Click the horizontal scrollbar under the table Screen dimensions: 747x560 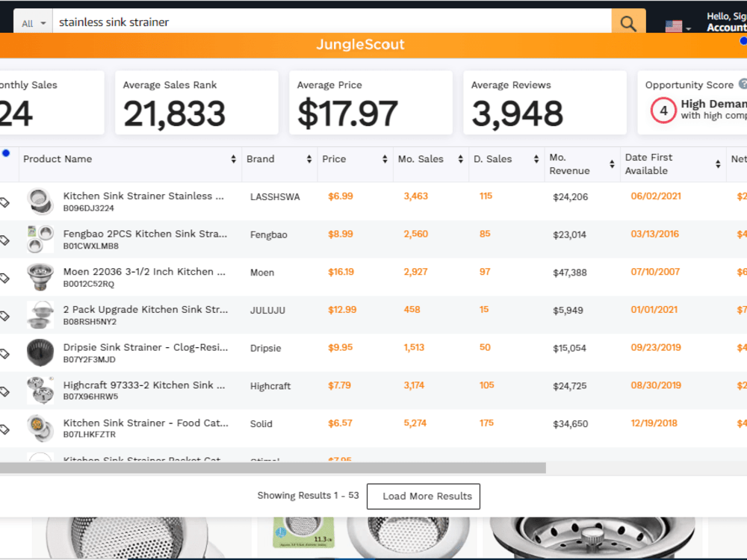273,467
